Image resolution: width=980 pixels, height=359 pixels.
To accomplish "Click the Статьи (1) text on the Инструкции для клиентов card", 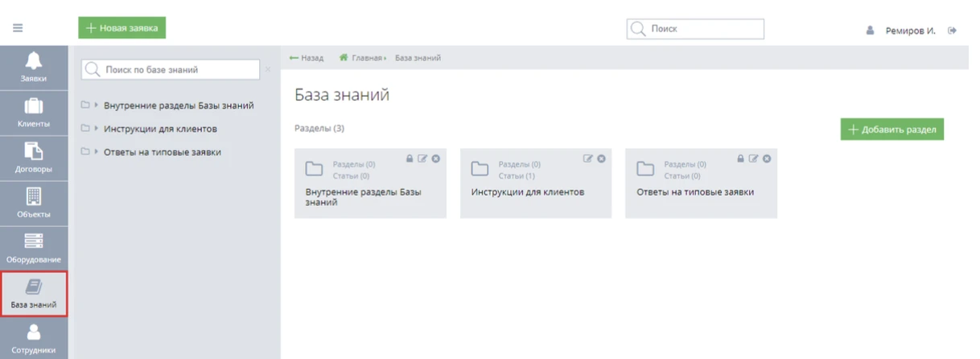I will [x=517, y=175].
